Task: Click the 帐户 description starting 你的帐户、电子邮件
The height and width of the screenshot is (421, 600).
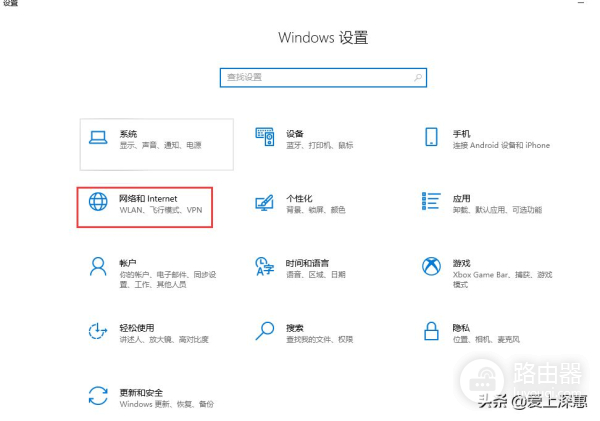Action: tap(168, 280)
